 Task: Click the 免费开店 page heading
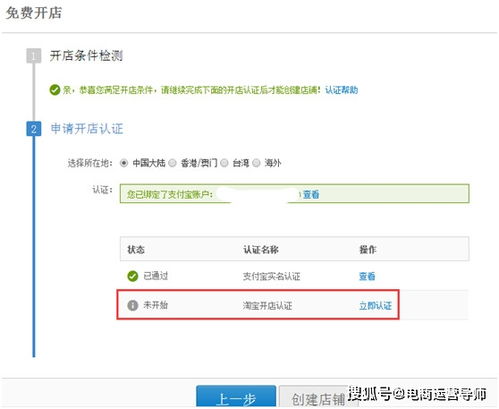click(x=34, y=13)
